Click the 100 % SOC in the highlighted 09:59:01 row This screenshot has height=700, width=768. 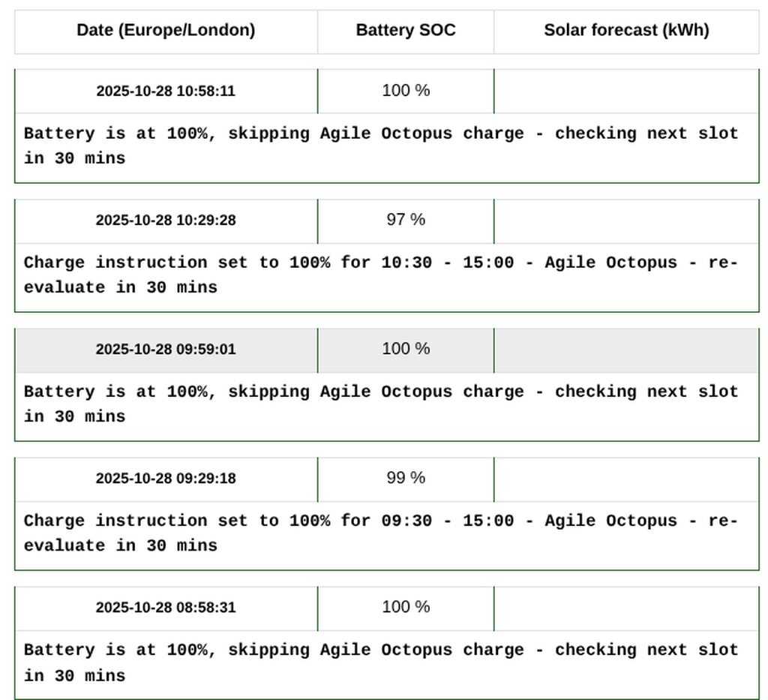pos(406,349)
